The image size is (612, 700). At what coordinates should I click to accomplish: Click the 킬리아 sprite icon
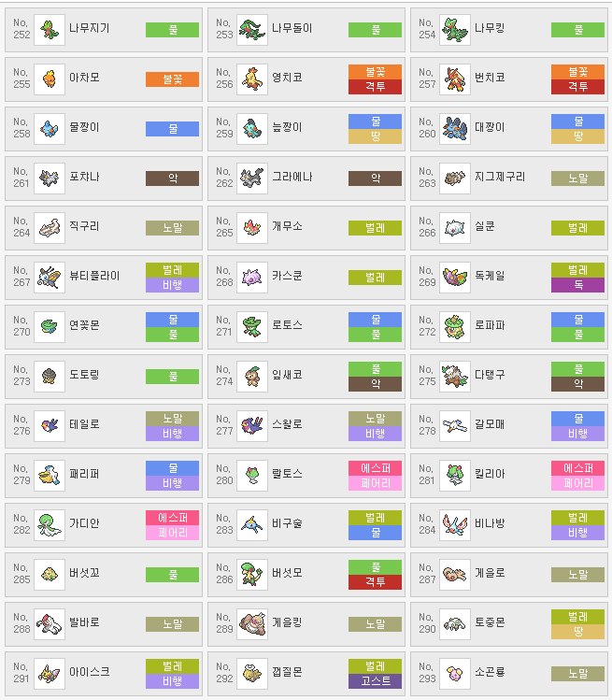[455, 476]
